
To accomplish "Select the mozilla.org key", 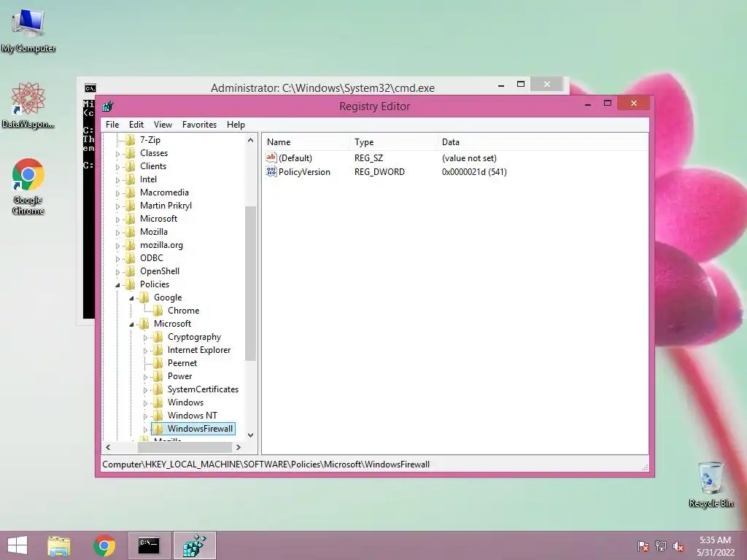I will [161, 245].
